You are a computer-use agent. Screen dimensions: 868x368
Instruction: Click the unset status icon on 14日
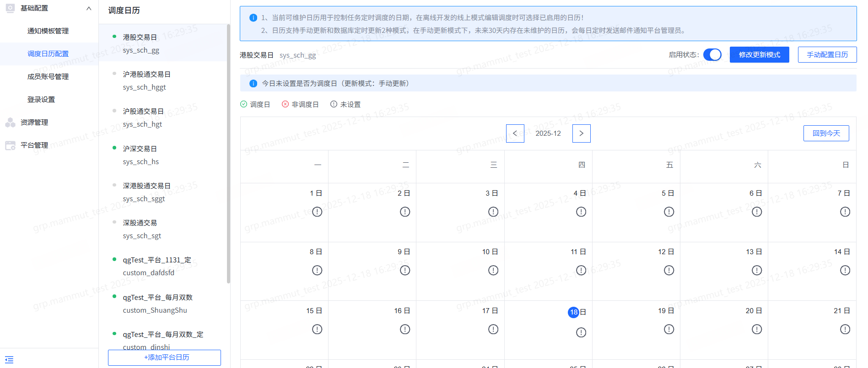click(845, 270)
